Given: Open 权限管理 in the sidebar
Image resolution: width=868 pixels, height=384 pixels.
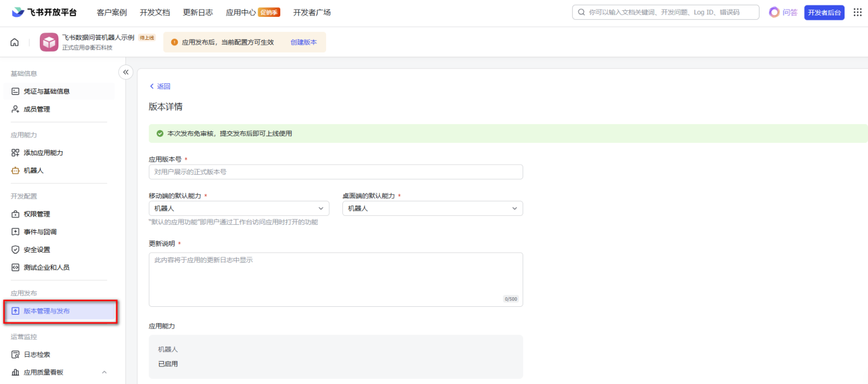Looking at the screenshot, I should pos(36,214).
